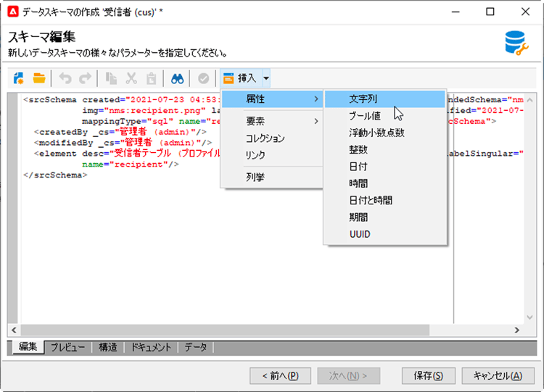Click the copy icon in toolbar
This screenshot has width=544, height=392.
tap(111, 78)
